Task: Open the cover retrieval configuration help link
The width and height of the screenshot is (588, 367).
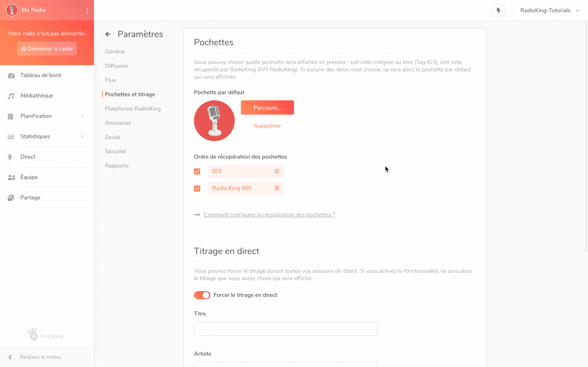Action: pyautogui.click(x=269, y=214)
